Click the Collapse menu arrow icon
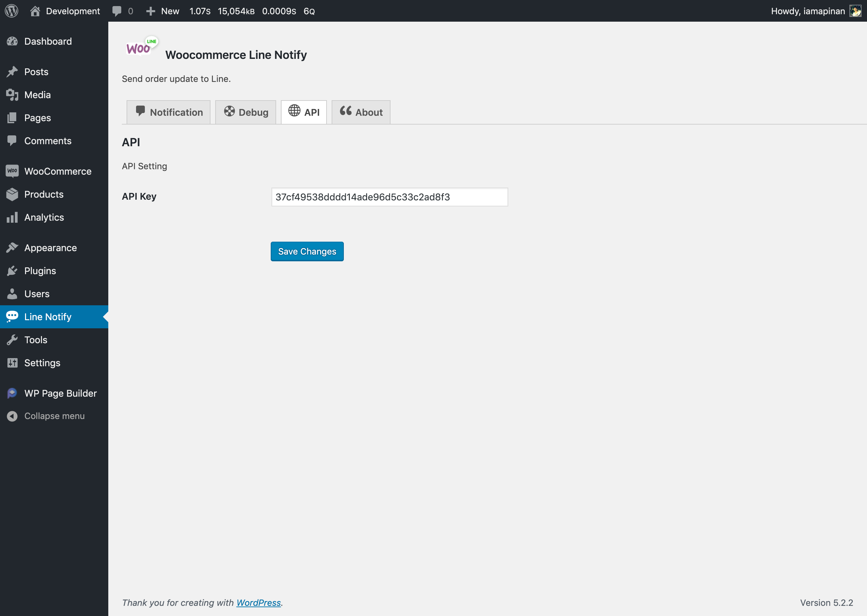This screenshot has height=616, width=867. pos(12,416)
